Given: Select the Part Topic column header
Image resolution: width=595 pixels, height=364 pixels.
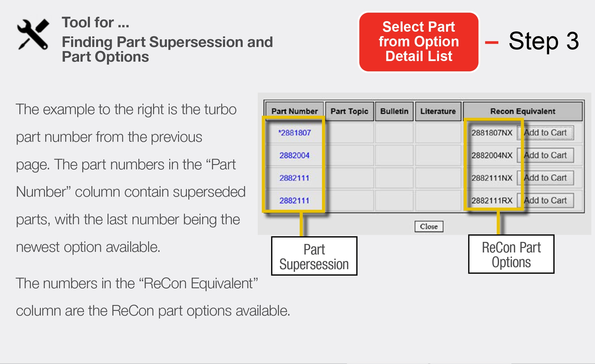Looking at the screenshot, I should click(x=349, y=111).
